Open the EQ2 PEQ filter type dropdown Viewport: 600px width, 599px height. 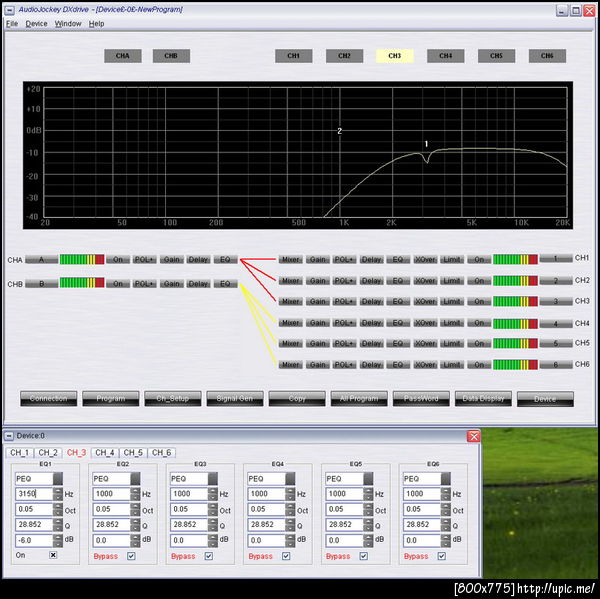tap(135, 479)
